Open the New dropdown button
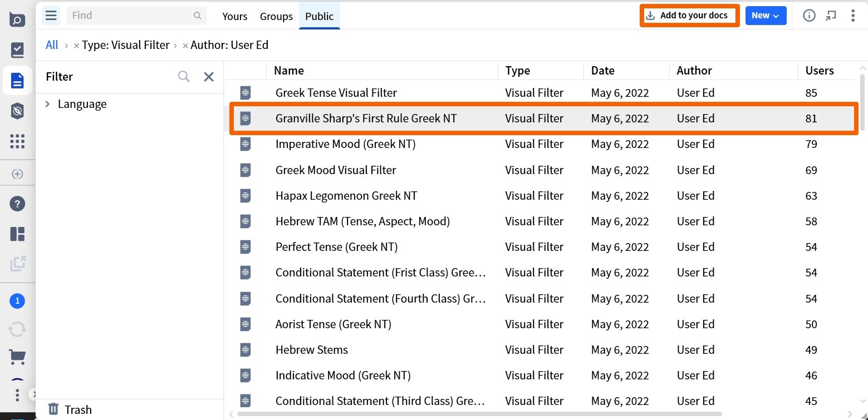This screenshot has height=420, width=868. click(766, 16)
